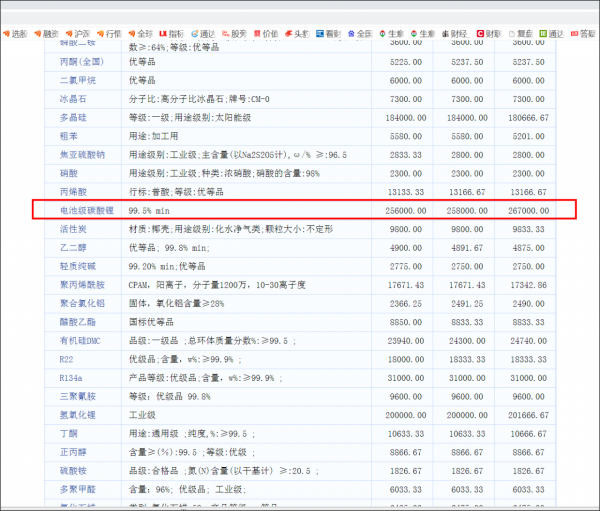
Task: Open the 沪深 bookmark
Action: click(78, 34)
